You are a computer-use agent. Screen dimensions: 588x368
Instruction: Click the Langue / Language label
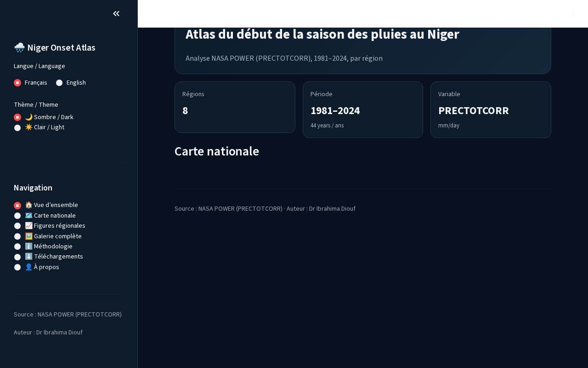pyautogui.click(x=40, y=66)
